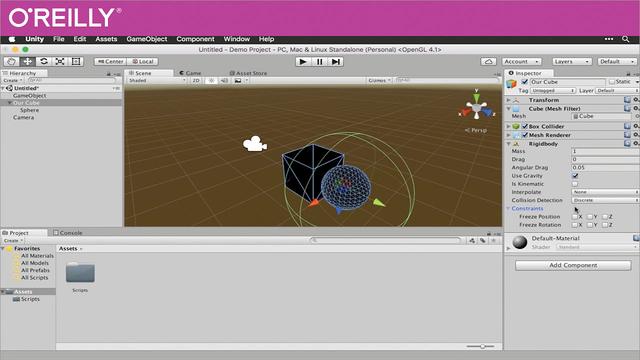Switch to the Console tab
This screenshot has height=360, width=640.
68,233
